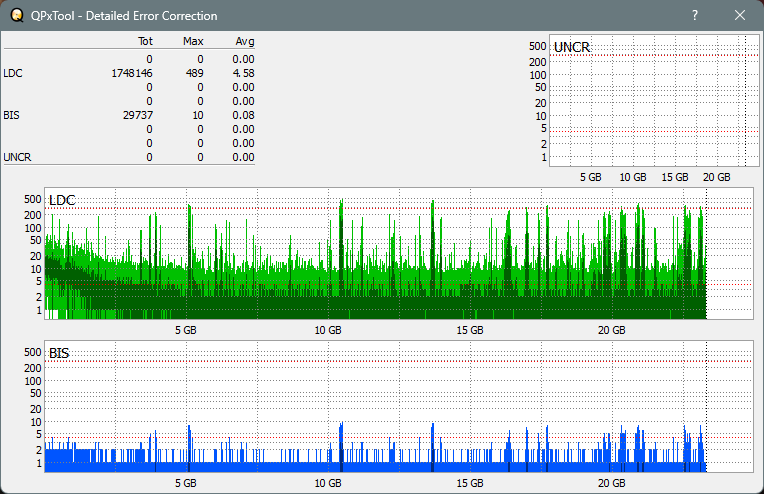The image size is (764, 494).
Task: Click the BIS total value 29737
Action: coord(137,115)
